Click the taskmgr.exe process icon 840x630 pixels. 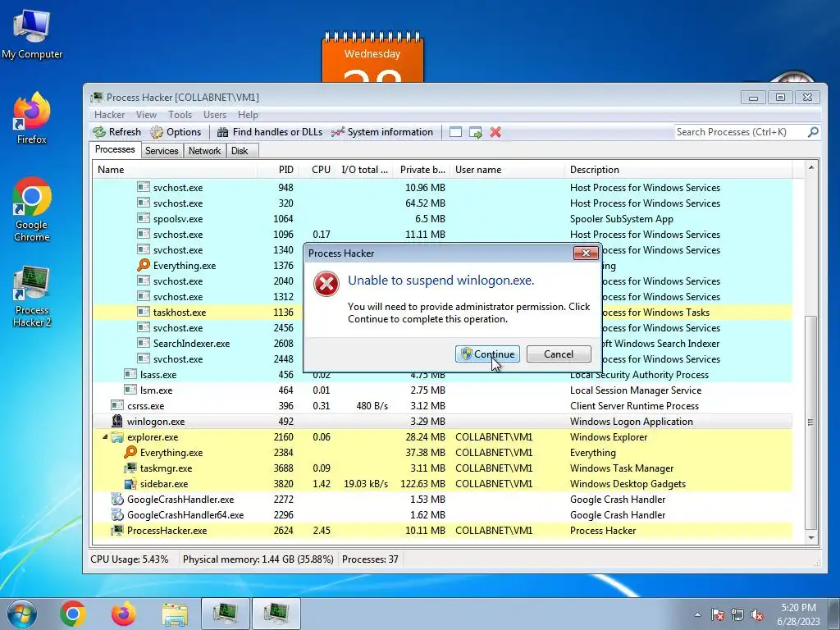130,468
